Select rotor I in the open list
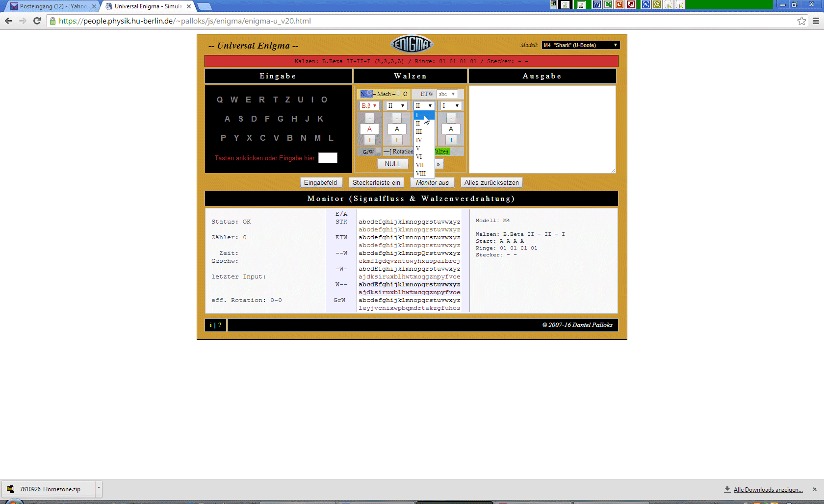This screenshot has height=504, width=824. (424, 115)
